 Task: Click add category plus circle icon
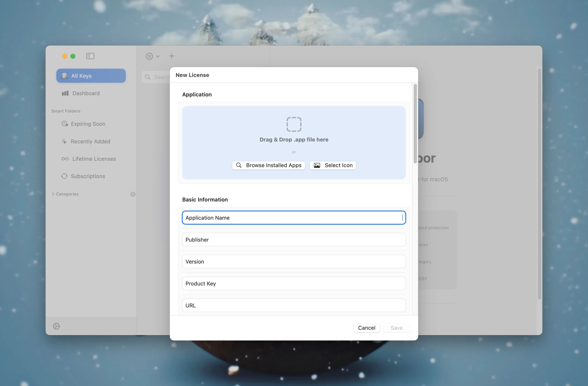click(x=133, y=194)
